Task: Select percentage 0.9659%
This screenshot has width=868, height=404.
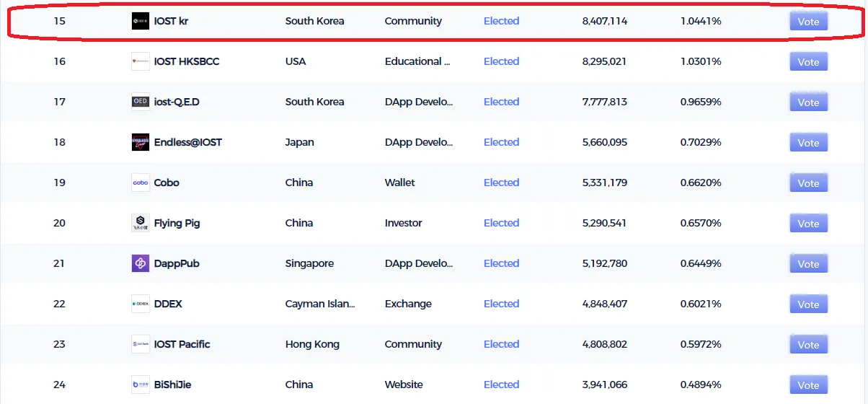Action: pos(701,102)
